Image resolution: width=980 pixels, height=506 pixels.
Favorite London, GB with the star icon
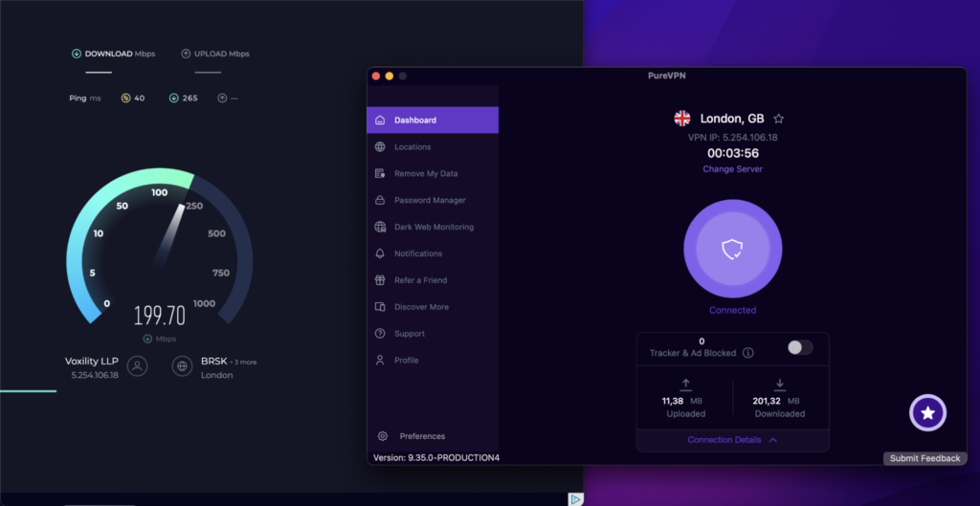779,119
